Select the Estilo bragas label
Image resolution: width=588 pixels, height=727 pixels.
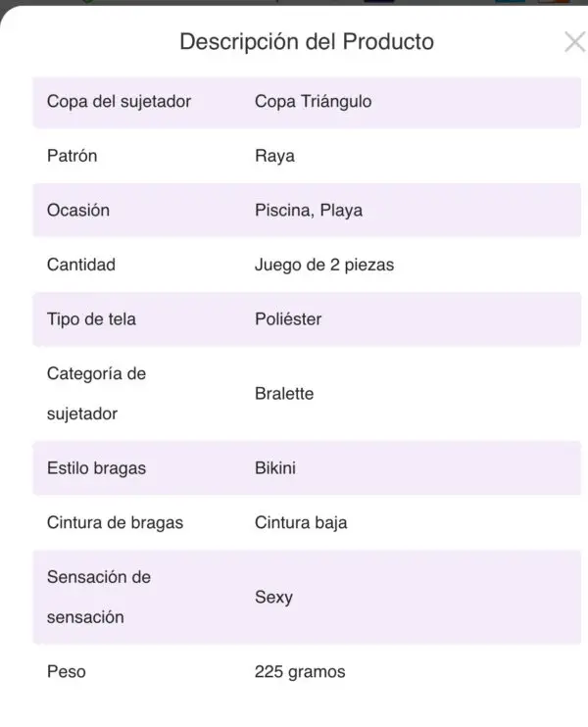[96, 467]
